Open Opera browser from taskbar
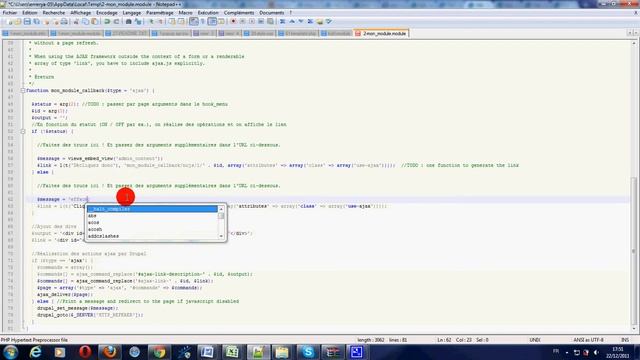The height and width of the screenshot is (360, 640). (85, 352)
